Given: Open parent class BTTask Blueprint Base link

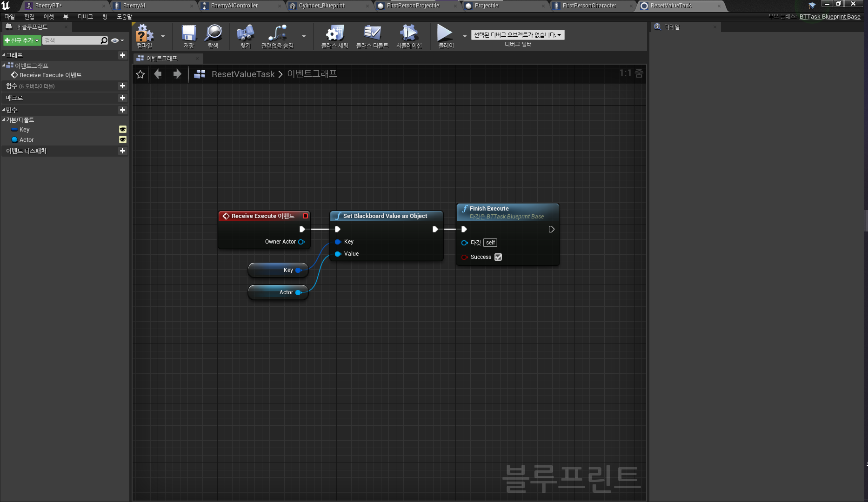Looking at the screenshot, I should click(830, 16).
